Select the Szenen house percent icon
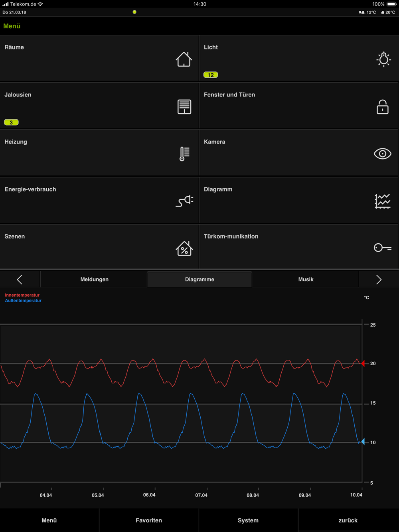This screenshot has height=532, width=399. pyautogui.click(x=184, y=248)
